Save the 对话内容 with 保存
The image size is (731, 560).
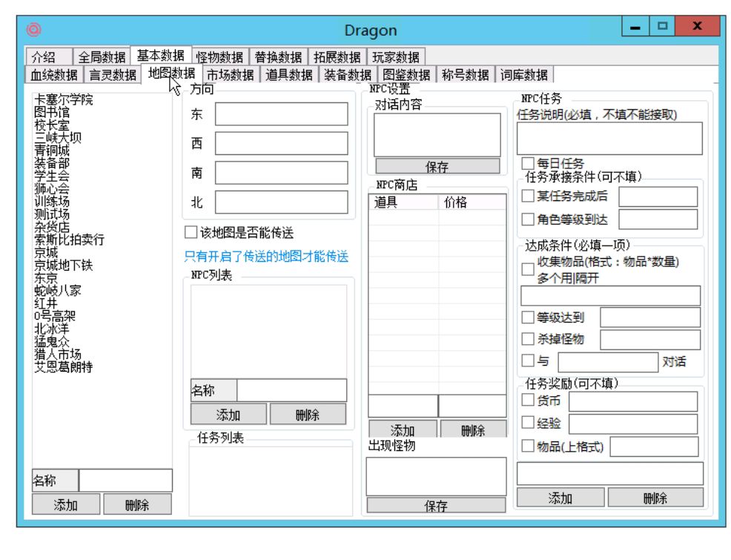pyautogui.click(x=437, y=166)
